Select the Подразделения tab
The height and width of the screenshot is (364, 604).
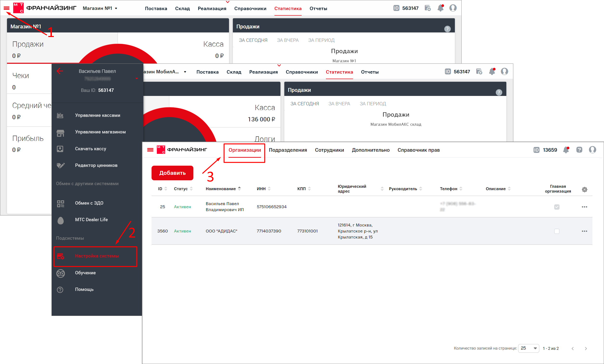[288, 150]
